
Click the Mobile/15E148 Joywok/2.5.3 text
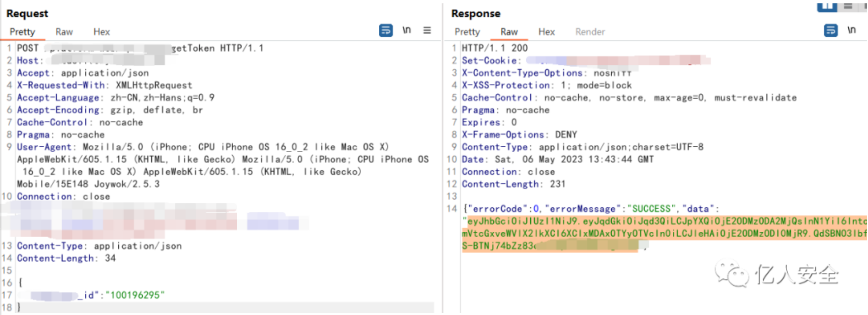(x=88, y=184)
